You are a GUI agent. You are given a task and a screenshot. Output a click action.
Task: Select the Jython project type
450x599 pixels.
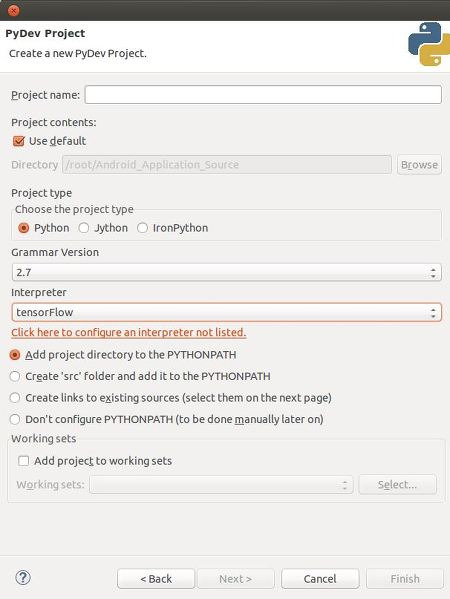(x=84, y=228)
